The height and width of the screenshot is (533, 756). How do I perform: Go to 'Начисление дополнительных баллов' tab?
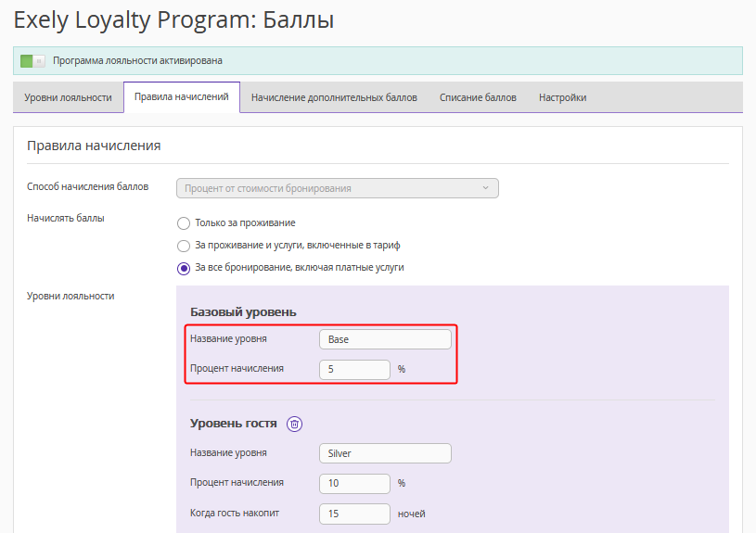click(334, 98)
